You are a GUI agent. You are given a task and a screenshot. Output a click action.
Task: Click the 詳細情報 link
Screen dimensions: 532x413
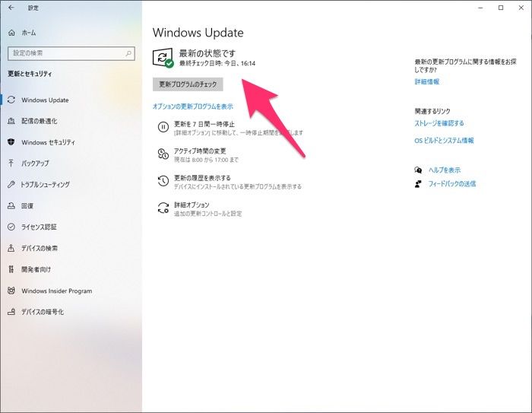coord(427,81)
